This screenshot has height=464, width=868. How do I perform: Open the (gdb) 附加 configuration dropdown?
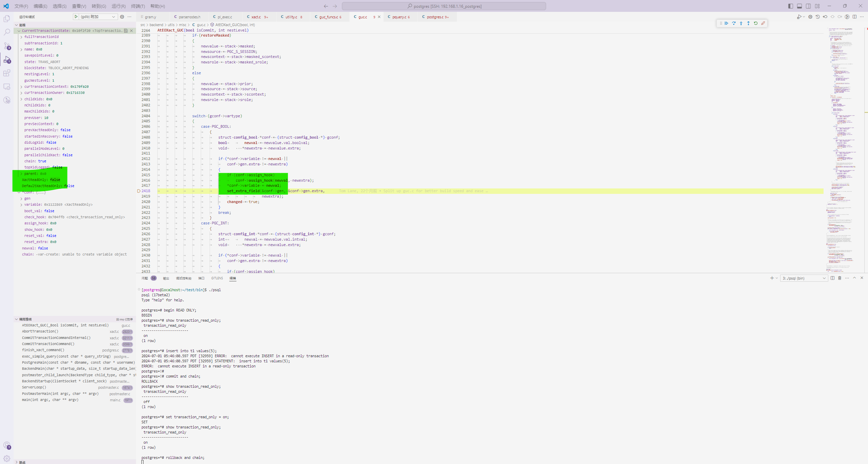[99, 17]
